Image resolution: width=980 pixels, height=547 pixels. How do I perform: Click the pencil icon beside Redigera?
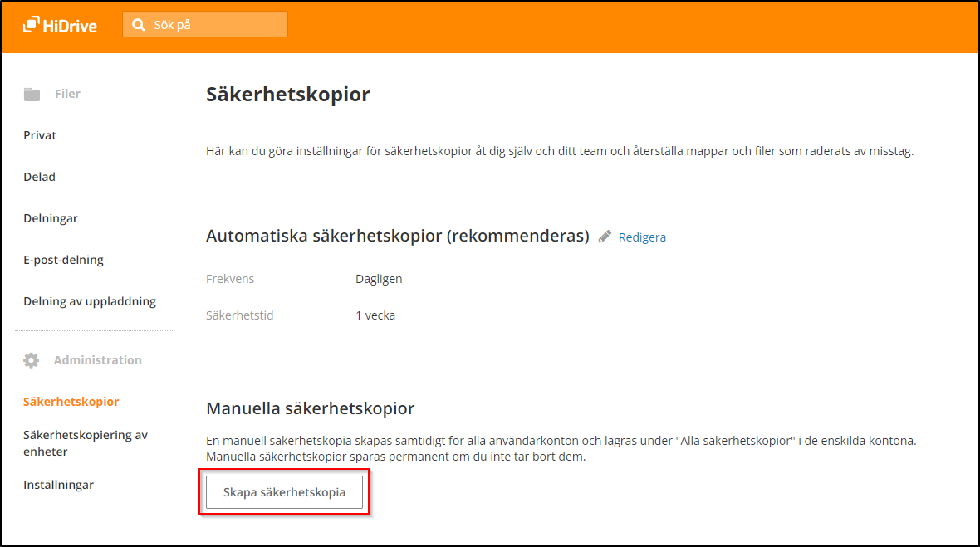[605, 237]
